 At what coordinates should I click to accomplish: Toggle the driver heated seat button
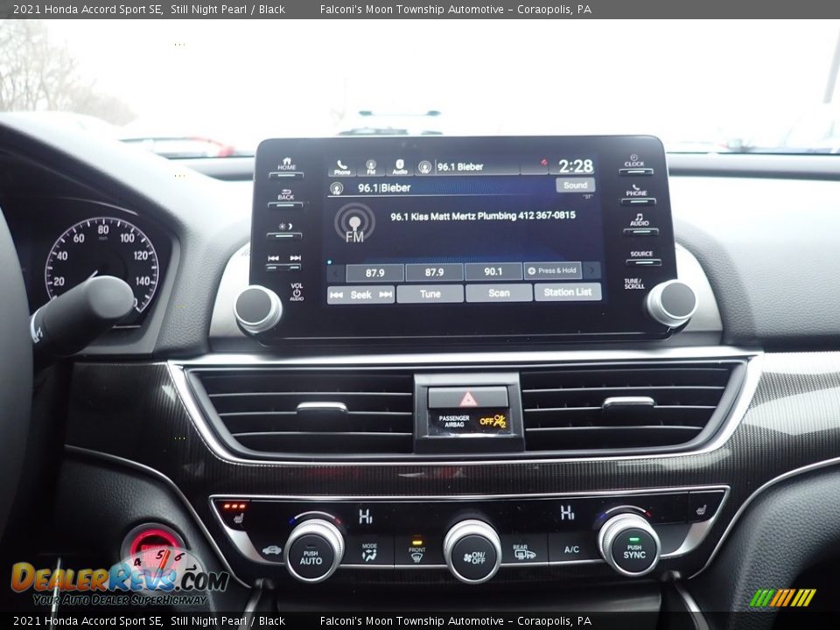point(234,513)
